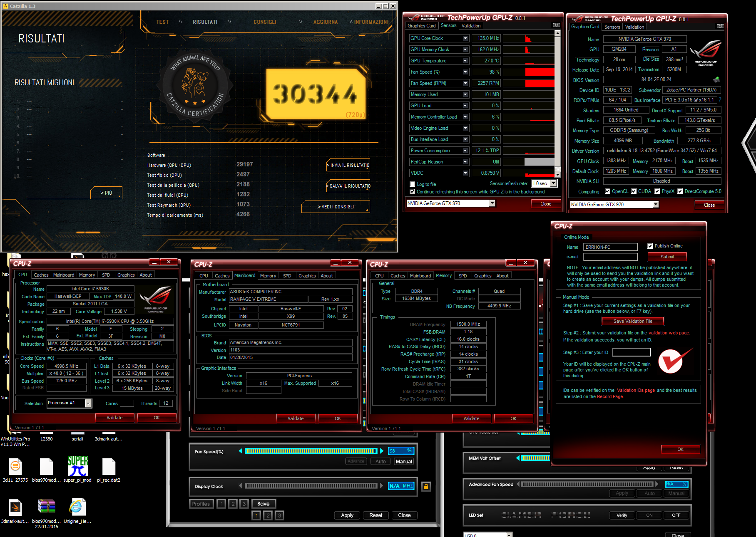Open the 'validation web page' link
756x537 pixels.
pos(669,333)
